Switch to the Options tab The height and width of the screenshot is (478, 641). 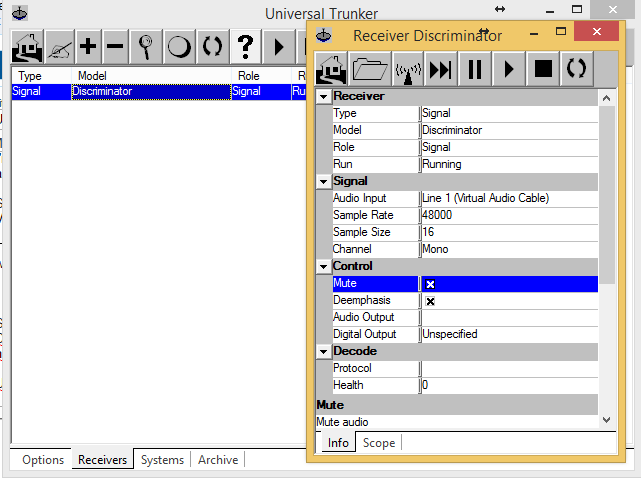pyautogui.click(x=43, y=460)
